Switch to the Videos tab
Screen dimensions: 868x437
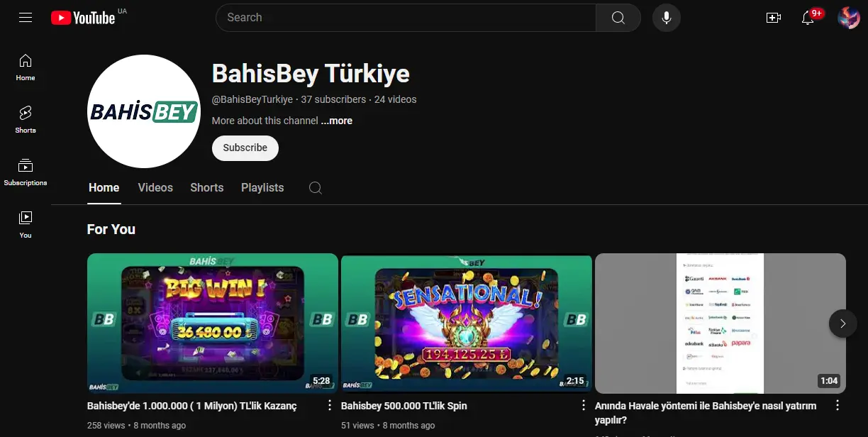coord(155,188)
